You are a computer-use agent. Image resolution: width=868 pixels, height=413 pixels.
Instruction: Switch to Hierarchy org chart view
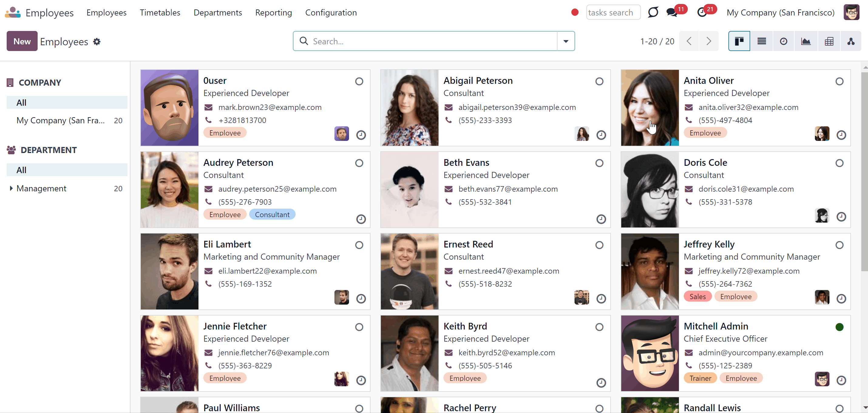coord(851,41)
